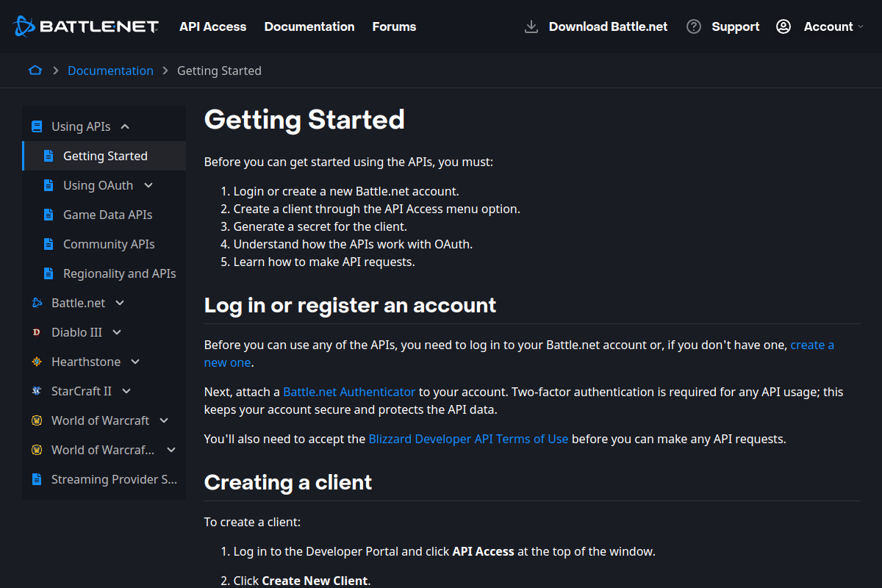Screen dimensions: 882x588
Task: Open the Account dropdown arrow
Action: point(861,26)
